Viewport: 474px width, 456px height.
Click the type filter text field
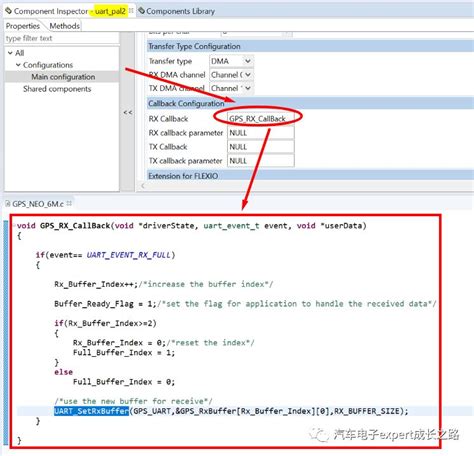62,38
